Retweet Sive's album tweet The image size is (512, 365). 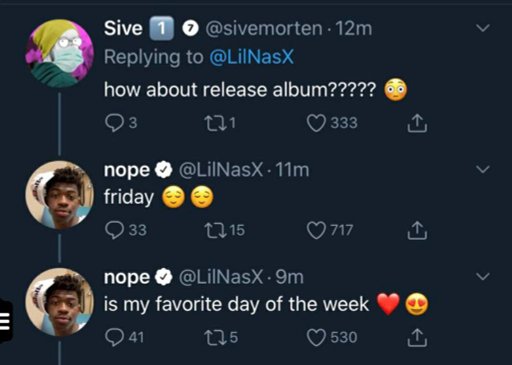point(213,123)
